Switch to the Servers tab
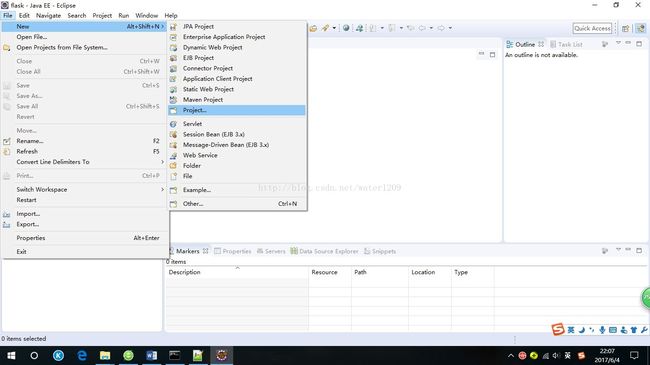 pyautogui.click(x=271, y=251)
